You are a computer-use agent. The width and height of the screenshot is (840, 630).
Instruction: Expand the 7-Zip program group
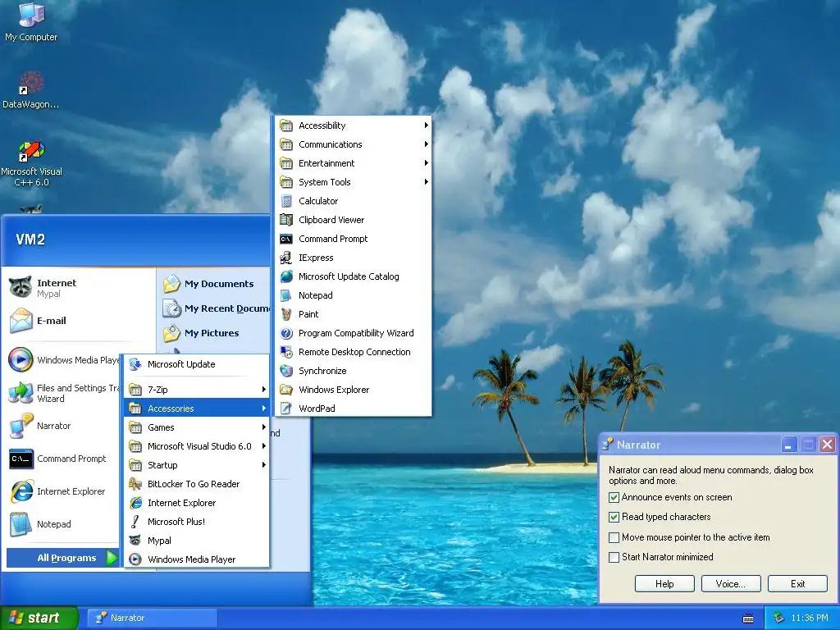click(197, 390)
